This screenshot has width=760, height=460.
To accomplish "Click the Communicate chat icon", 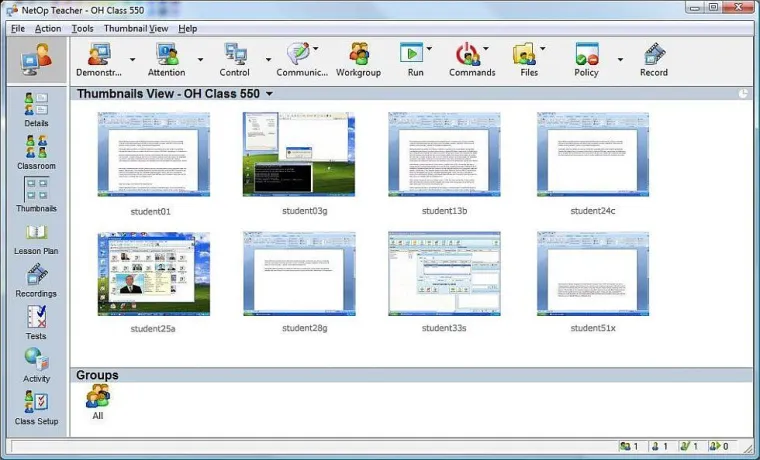I will 298,55.
